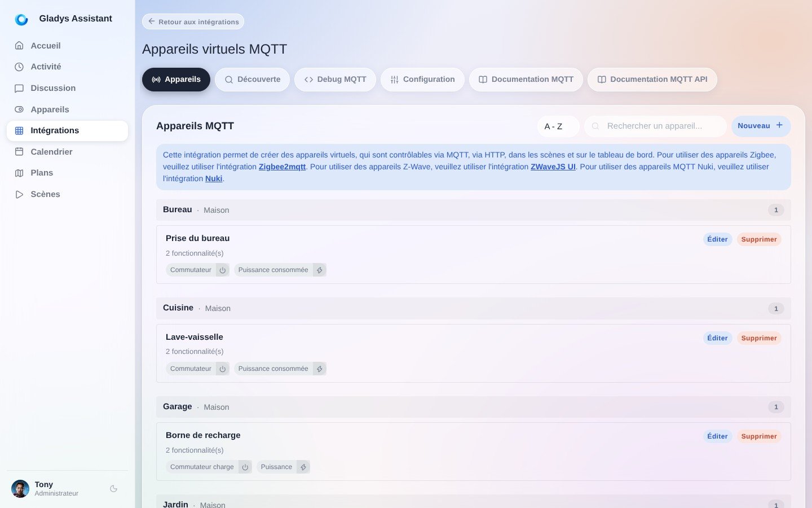This screenshot has width=812, height=508.
Task: Open Activité from the sidebar
Action: coord(67,67)
